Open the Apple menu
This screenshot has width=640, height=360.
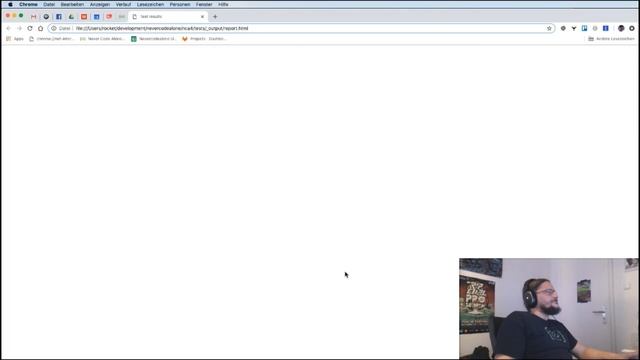tap(10, 4)
